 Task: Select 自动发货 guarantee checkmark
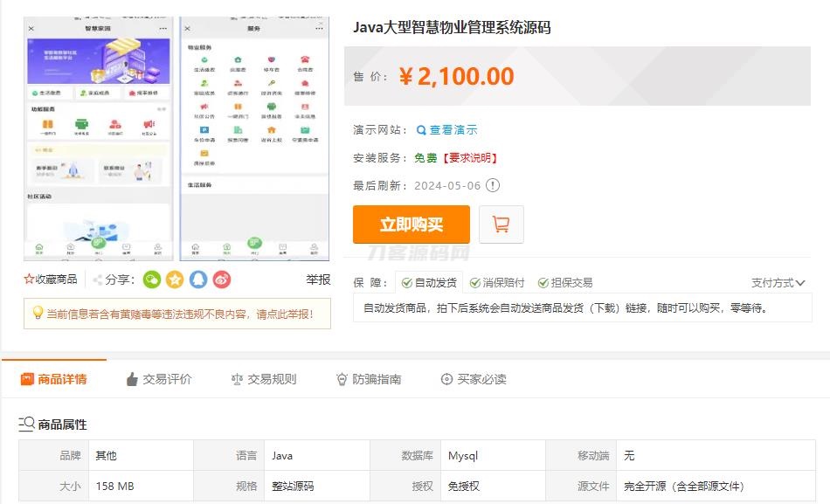(x=407, y=283)
